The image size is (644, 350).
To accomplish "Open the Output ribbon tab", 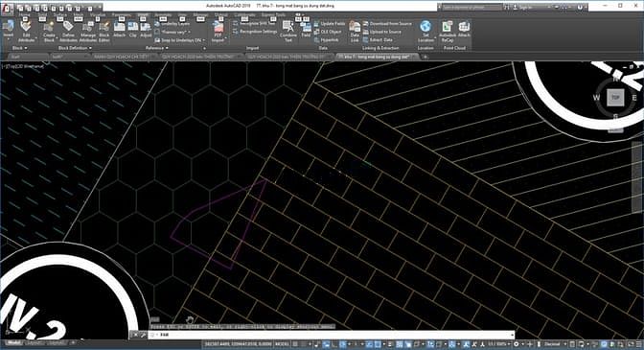I will (221, 14).
